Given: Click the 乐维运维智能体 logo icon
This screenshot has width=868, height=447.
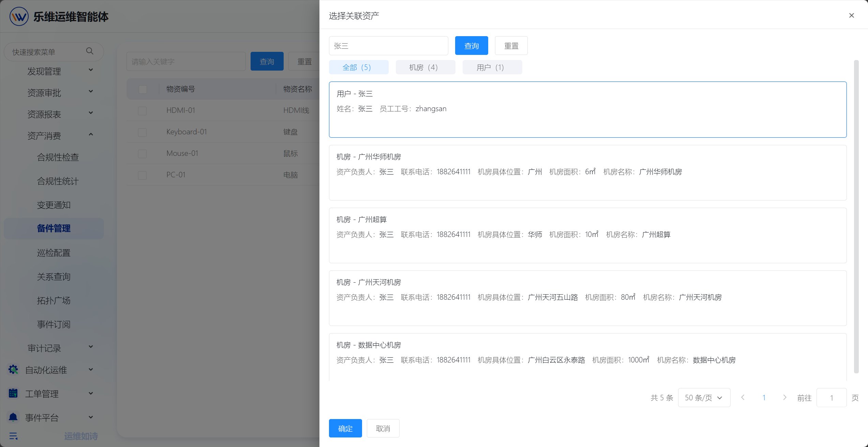Looking at the screenshot, I should (19, 16).
